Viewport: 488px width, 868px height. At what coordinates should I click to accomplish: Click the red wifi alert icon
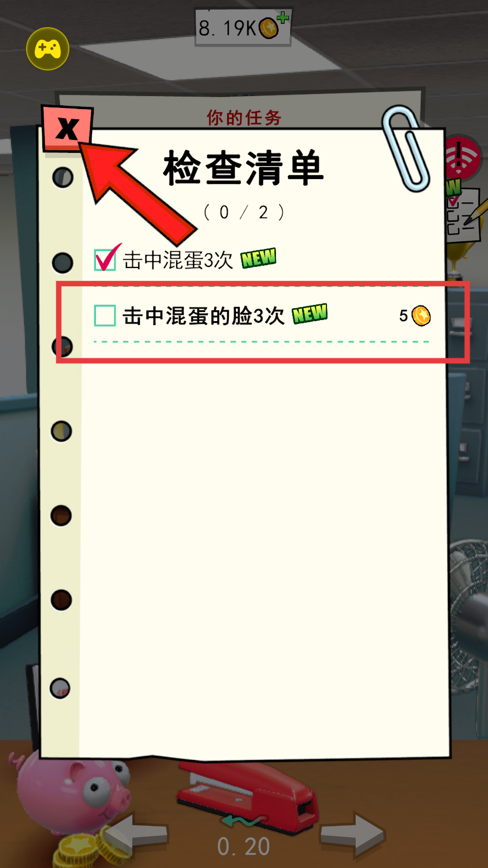463,157
